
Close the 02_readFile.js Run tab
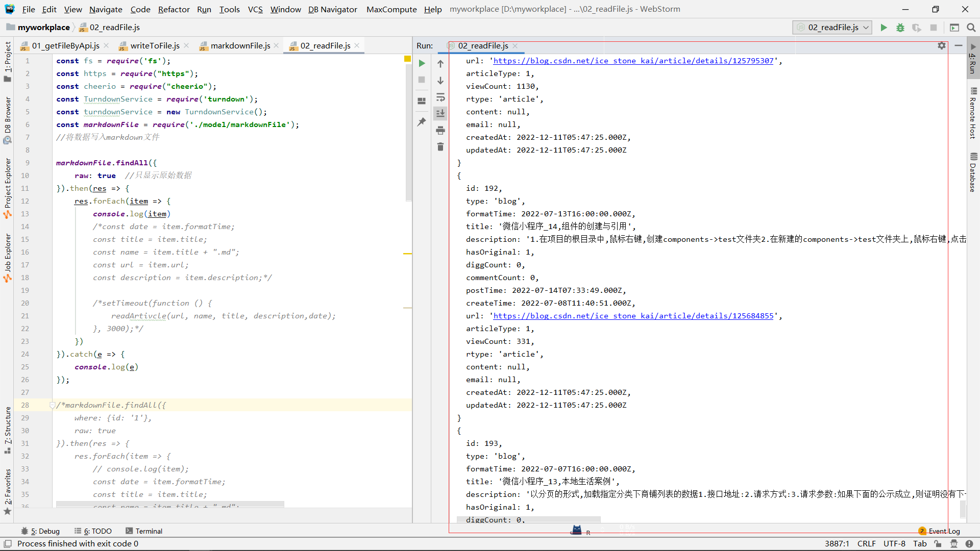pos(515,46)
